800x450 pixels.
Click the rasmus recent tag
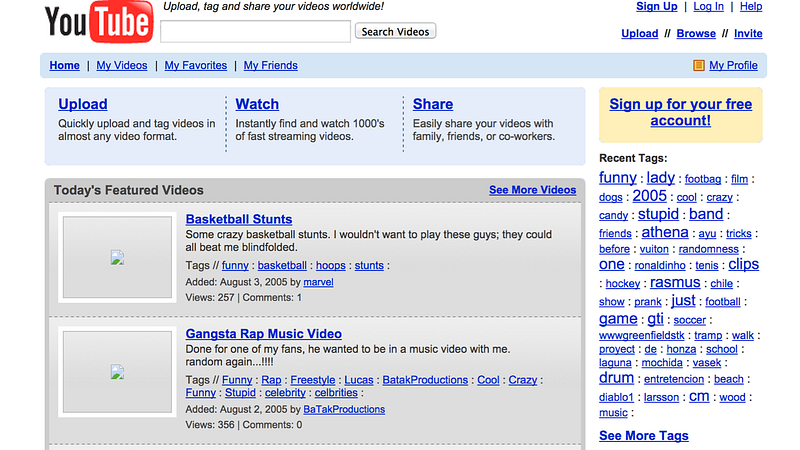675,282
